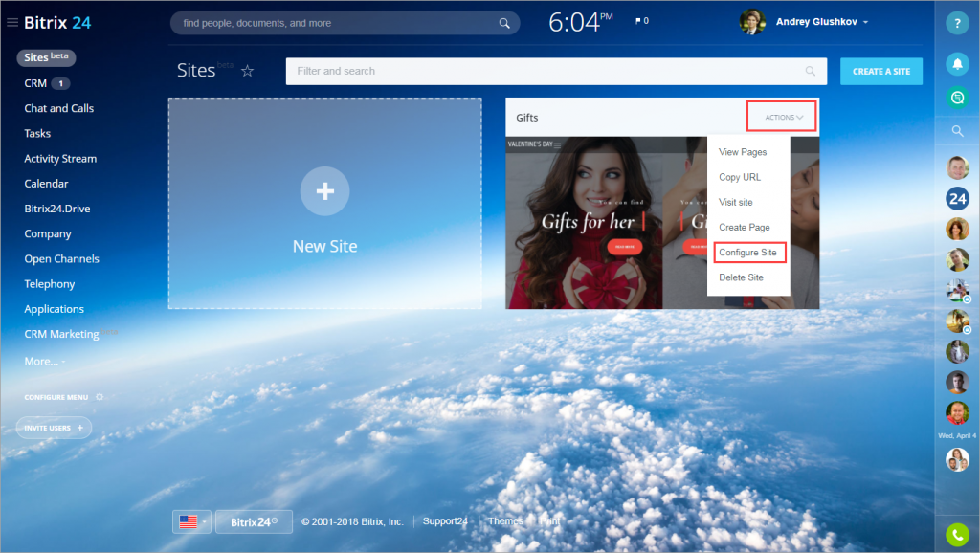
Task: Open notifications bell icon
Action: click(957, 64)
